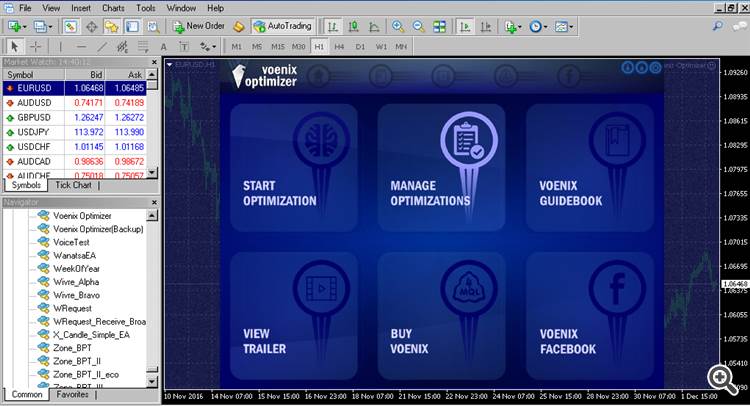Open MetaEditor icon next to New Order
The width and height of the screenshot is (750, 406).
pos(239,26)
